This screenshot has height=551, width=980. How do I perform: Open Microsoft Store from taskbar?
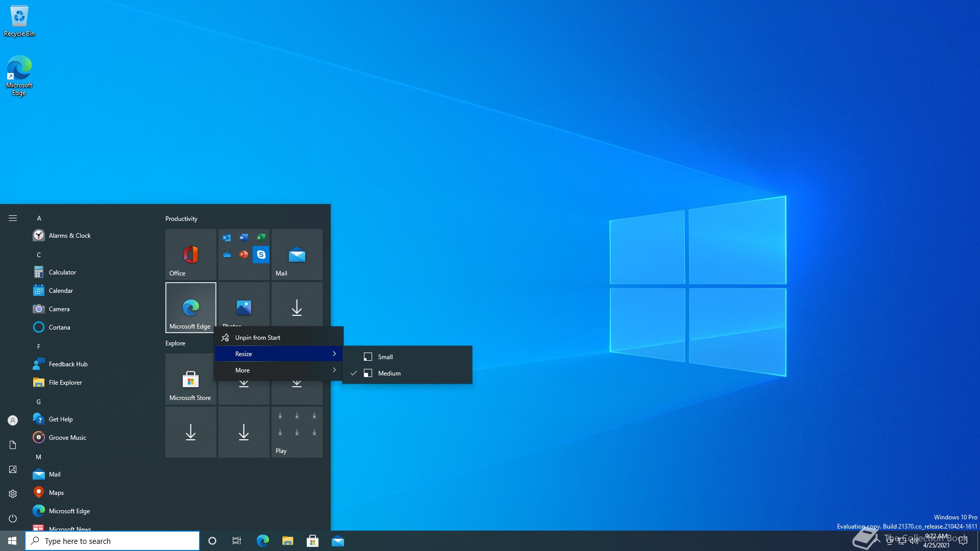312,541
